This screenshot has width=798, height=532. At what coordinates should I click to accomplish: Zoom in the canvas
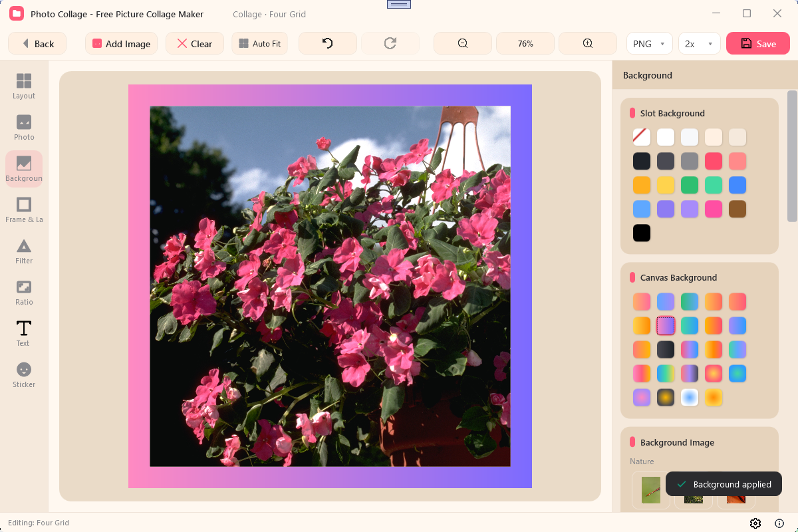coord(588,43)
